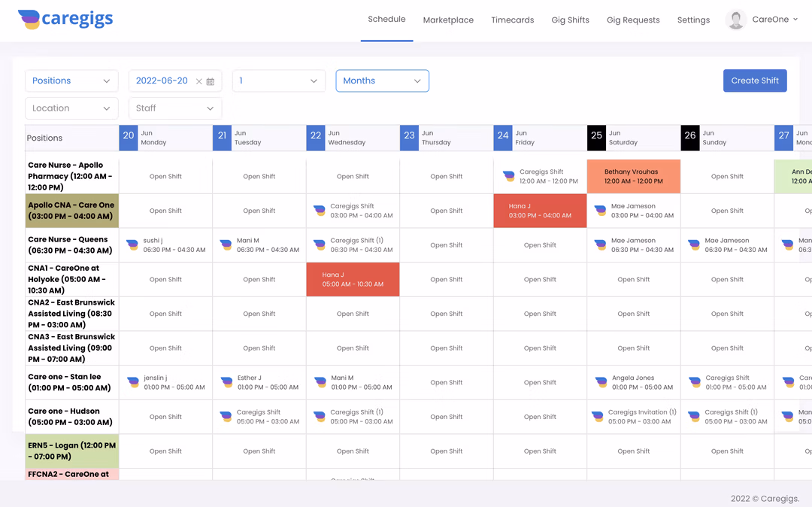Select CNA2 - East Brunswick position row
Image resolution: width=812 pixels, height=507 pixels.
(72, 314)
